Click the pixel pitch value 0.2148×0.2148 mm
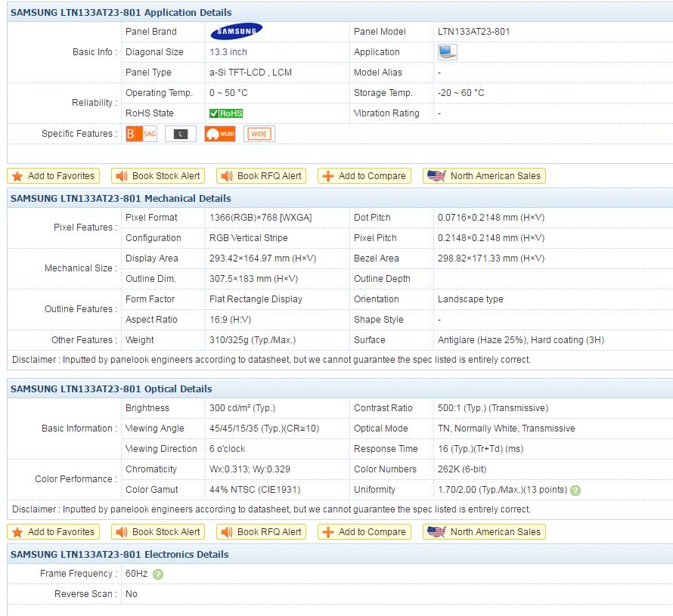Screen dimensions: 673x616 tap(491, 237)
